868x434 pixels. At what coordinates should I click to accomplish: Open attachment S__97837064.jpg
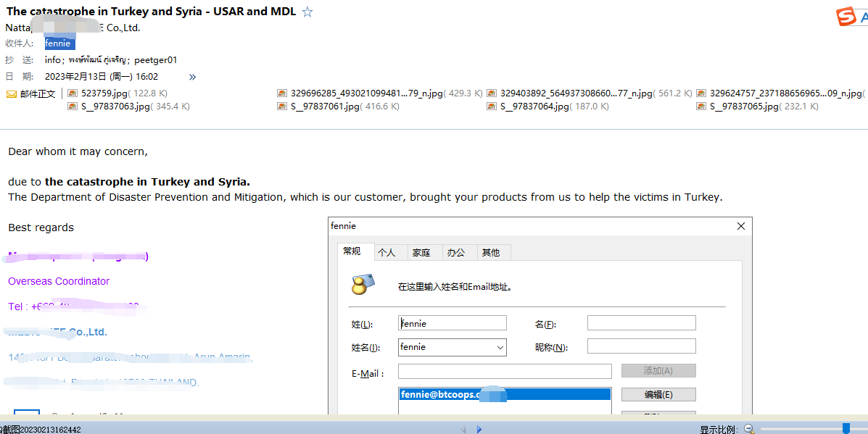[548, 107]
